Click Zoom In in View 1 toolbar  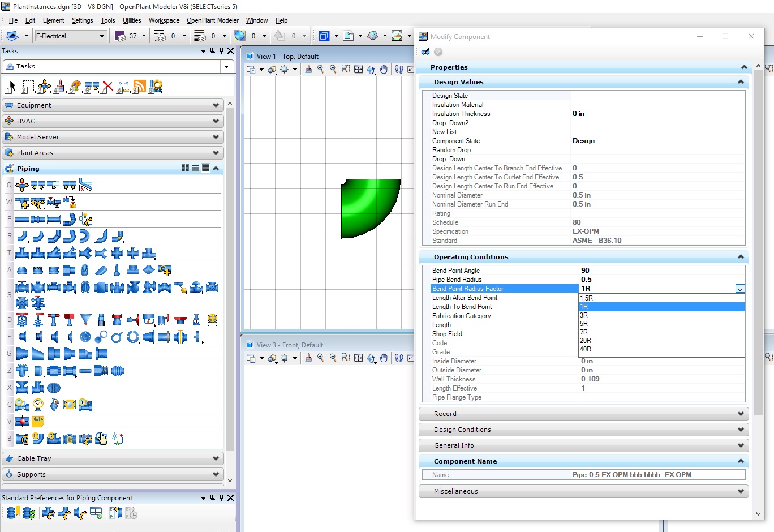[x=321, y=70]
